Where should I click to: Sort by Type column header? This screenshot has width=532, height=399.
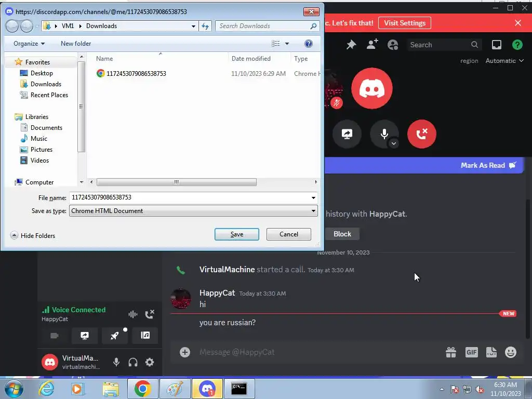click(301, 58)
